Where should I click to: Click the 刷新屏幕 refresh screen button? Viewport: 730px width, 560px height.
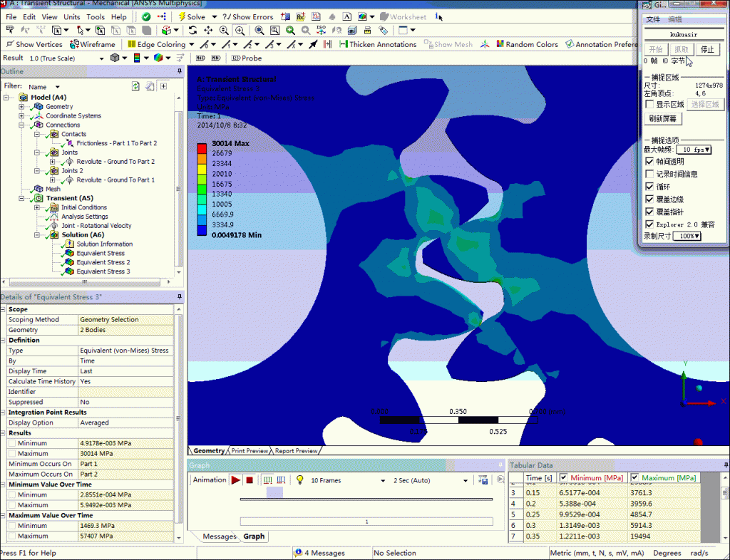pos(664,118)
